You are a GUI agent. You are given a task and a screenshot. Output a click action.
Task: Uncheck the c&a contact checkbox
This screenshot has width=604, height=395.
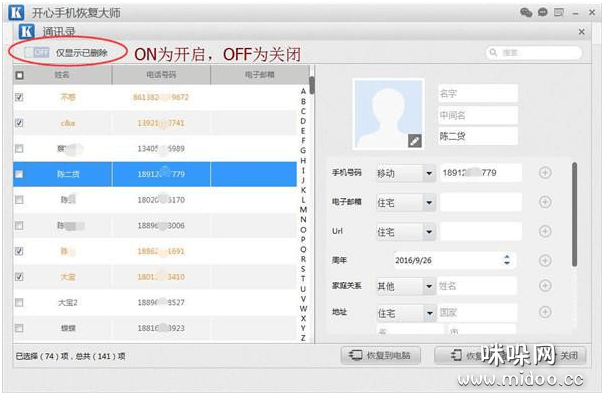[19, 123]
